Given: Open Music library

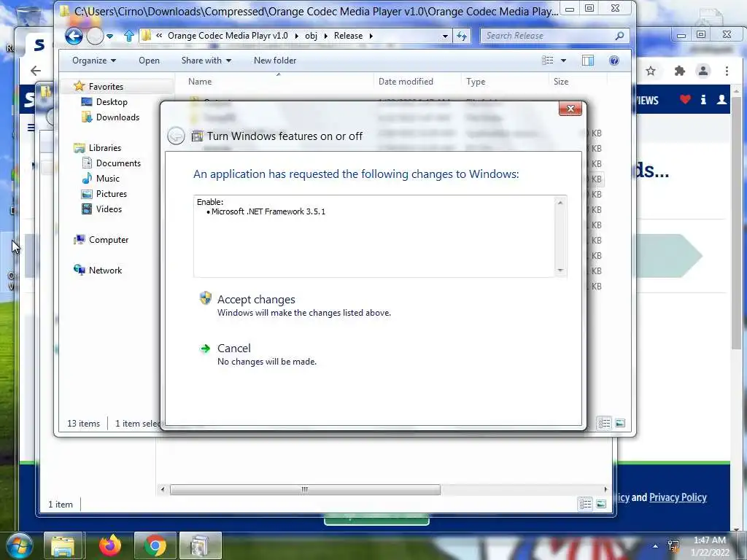Looking at the screenshot, I should [x=108, y=178].
